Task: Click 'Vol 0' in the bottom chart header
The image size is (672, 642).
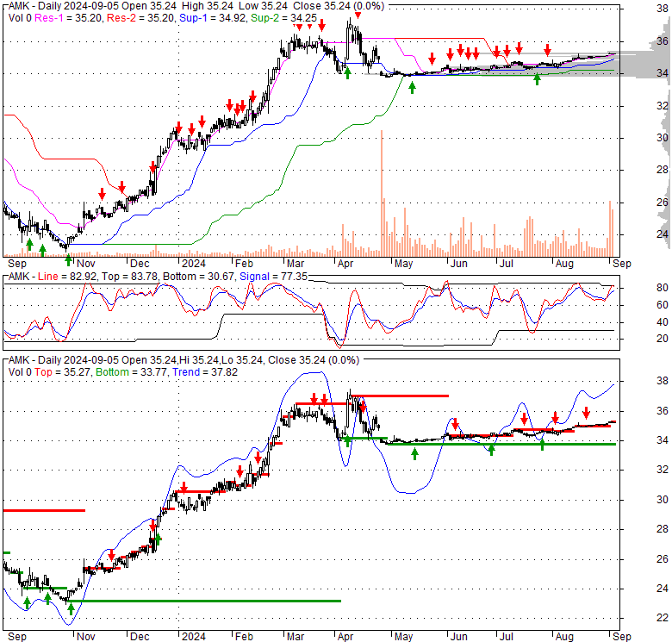Action: tap(20, 372)
